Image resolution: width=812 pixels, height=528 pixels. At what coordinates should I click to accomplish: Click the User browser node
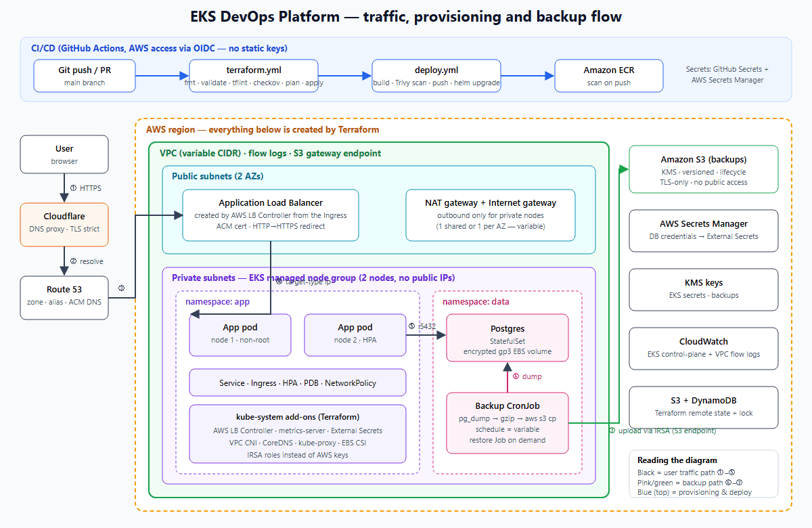point(64,154)
